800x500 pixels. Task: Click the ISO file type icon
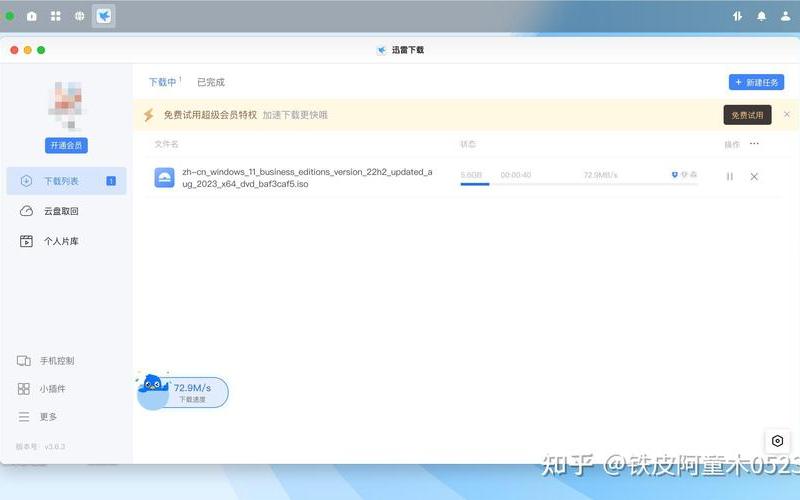pyautogui.click(x=164, y=178)
